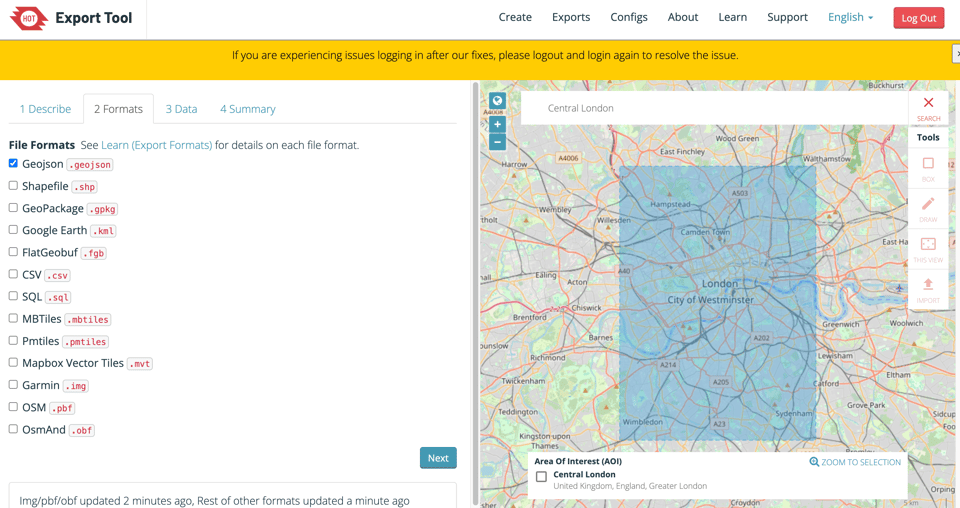The image size is (960, 508).
Task: Click the .geojson extension tag
Action: coord(89,165)
